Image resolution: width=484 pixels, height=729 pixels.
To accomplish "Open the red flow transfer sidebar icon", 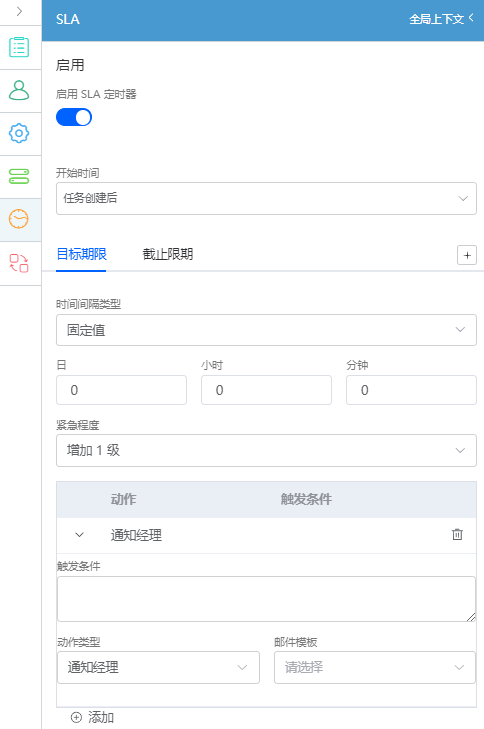I will [x=19, y=263].
